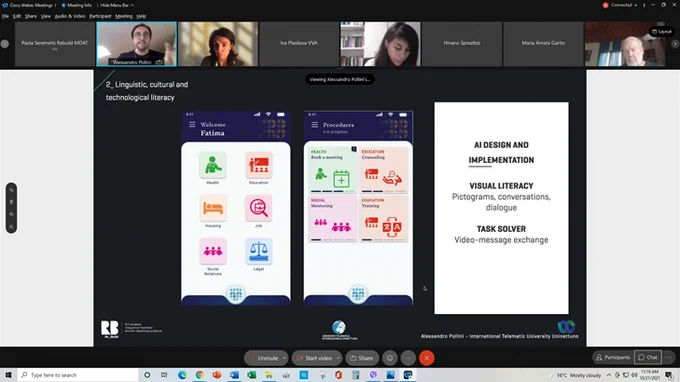The image size is (680, 382).
Task: Click the globe button on the Procedures screen
Action: tap(358, 294)
